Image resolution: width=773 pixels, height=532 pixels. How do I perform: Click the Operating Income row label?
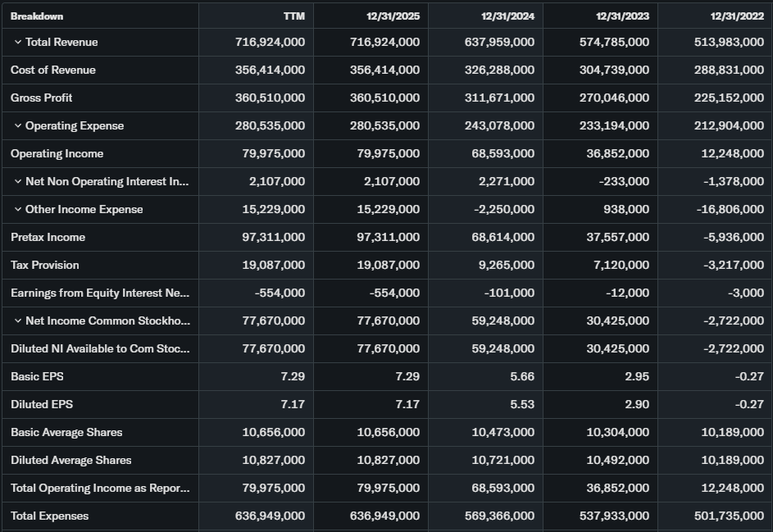tap(57, 153)
